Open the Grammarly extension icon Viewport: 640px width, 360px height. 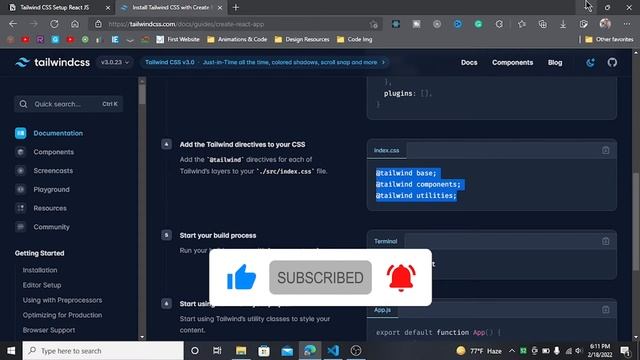(x=478, y=24)
